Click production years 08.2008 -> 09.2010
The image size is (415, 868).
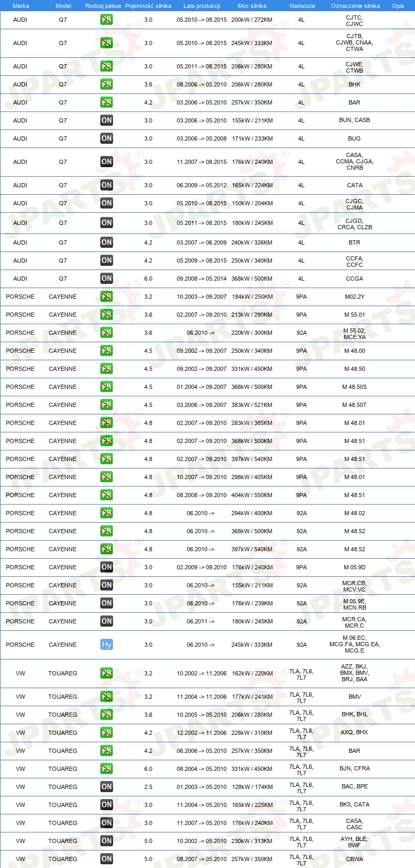point(202,495)
